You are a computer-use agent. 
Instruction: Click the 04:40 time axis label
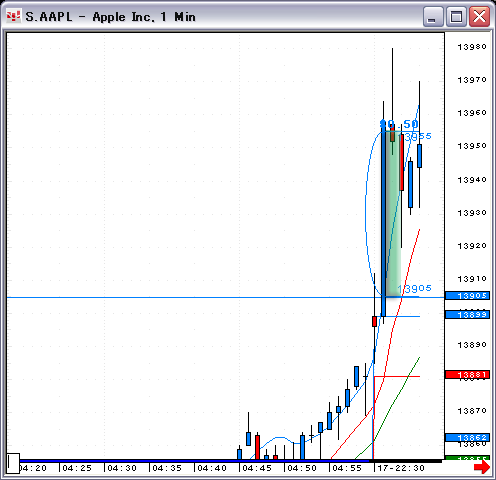point(212,468)
